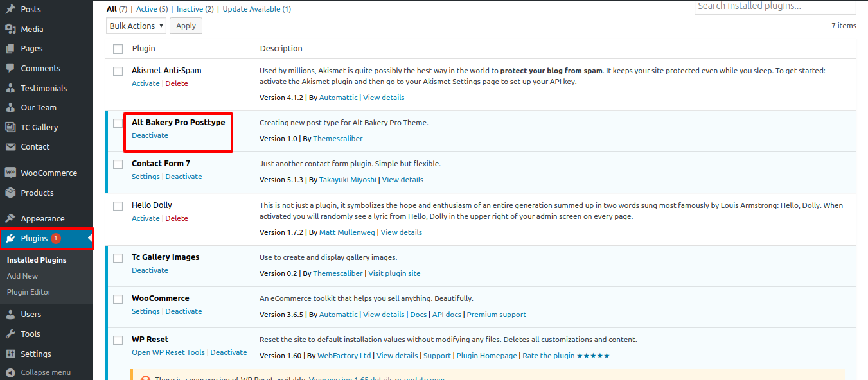Click the Plugins update count badge
Screen dimensions: 868x380
(56, 238)
